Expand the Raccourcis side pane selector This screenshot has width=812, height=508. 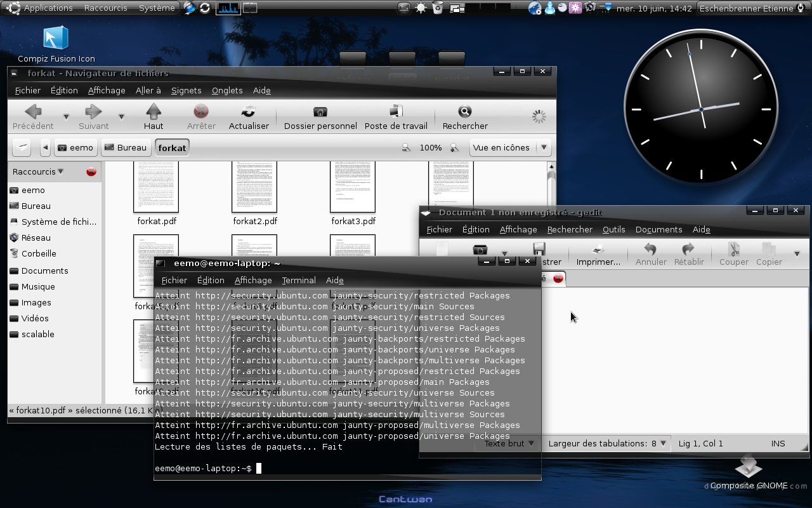[38, 171]
